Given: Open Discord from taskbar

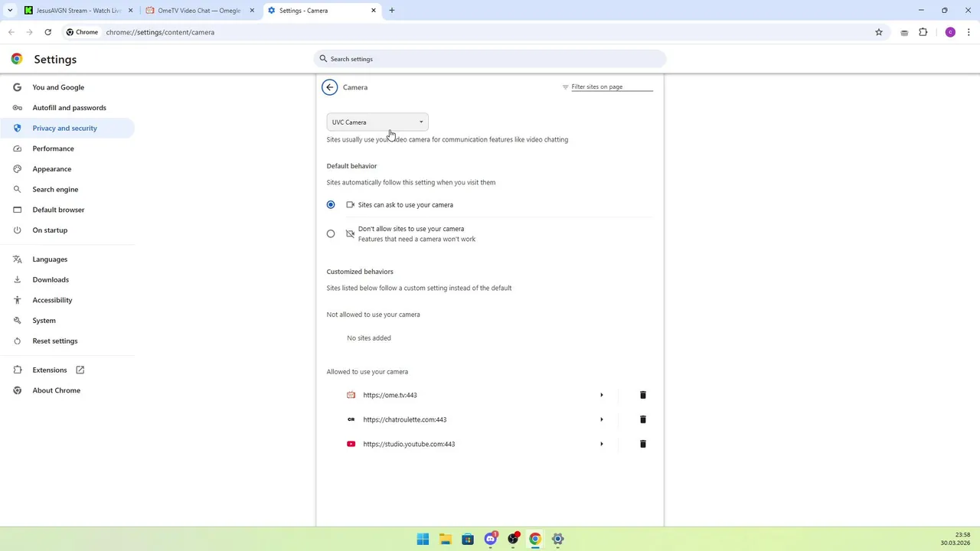Looking at the screenshot, I should (x=491, y=539).
